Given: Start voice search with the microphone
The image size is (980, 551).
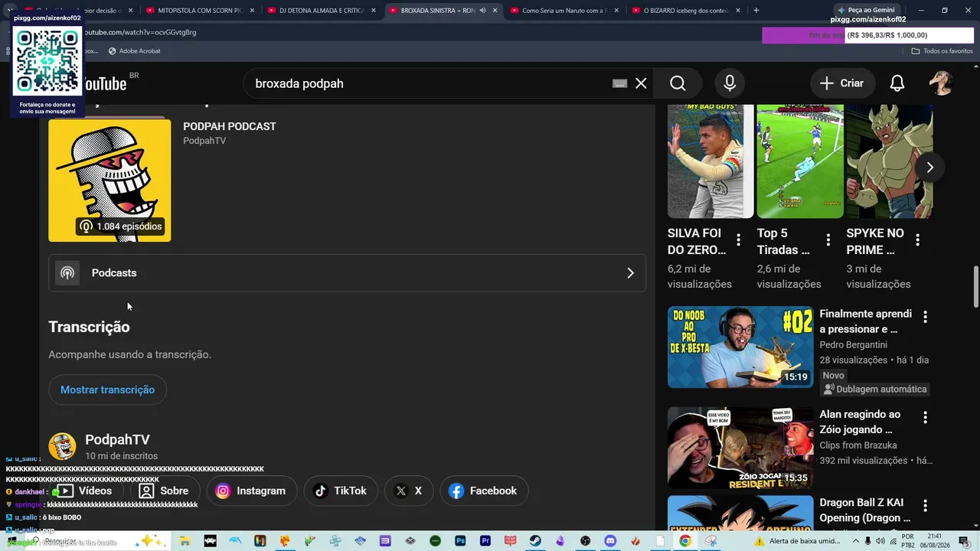Looking at the screenshot, I should click(x=730, y=83).
